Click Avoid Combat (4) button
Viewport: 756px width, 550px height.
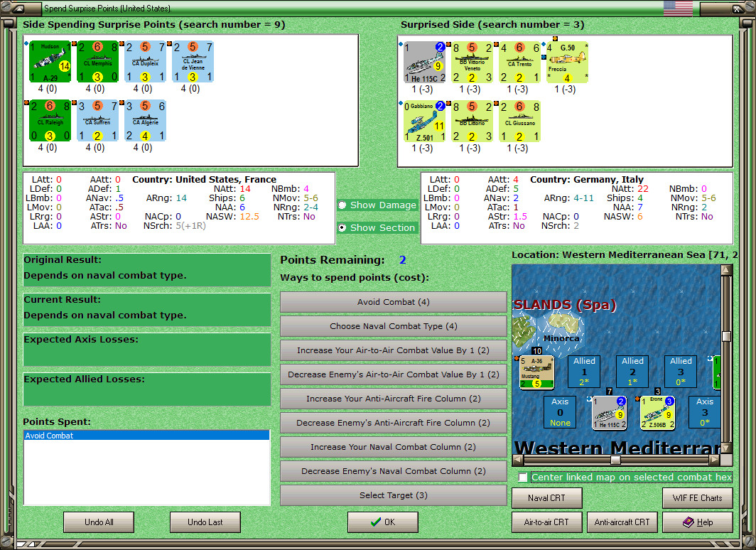point(394,302)
